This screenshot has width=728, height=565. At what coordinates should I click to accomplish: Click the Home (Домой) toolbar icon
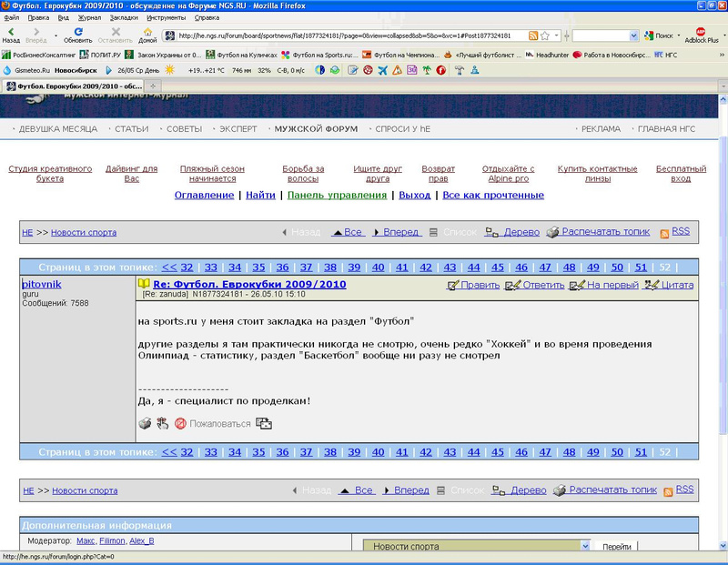147,33
